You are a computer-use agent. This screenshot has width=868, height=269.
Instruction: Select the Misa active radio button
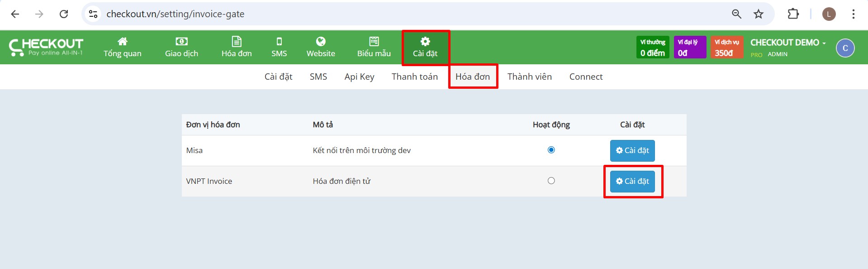551,150
